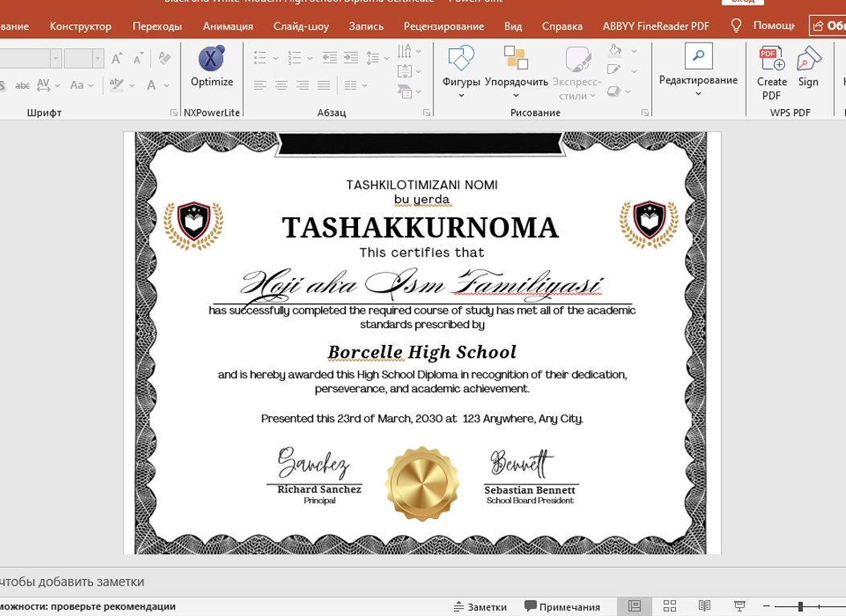Clear all text formatting eraser icon

pos(164,58)
